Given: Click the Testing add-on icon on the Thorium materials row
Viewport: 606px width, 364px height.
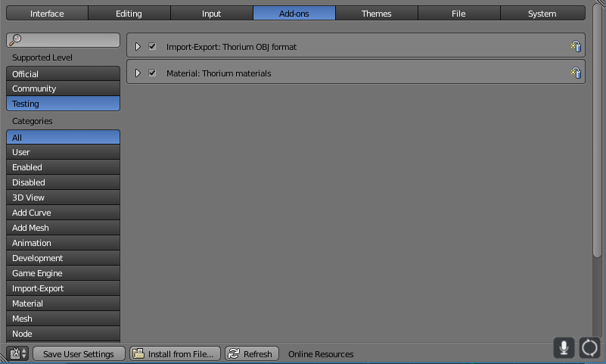Looking at the screenshot, I should pyautogui.click(x=576, y=73).
